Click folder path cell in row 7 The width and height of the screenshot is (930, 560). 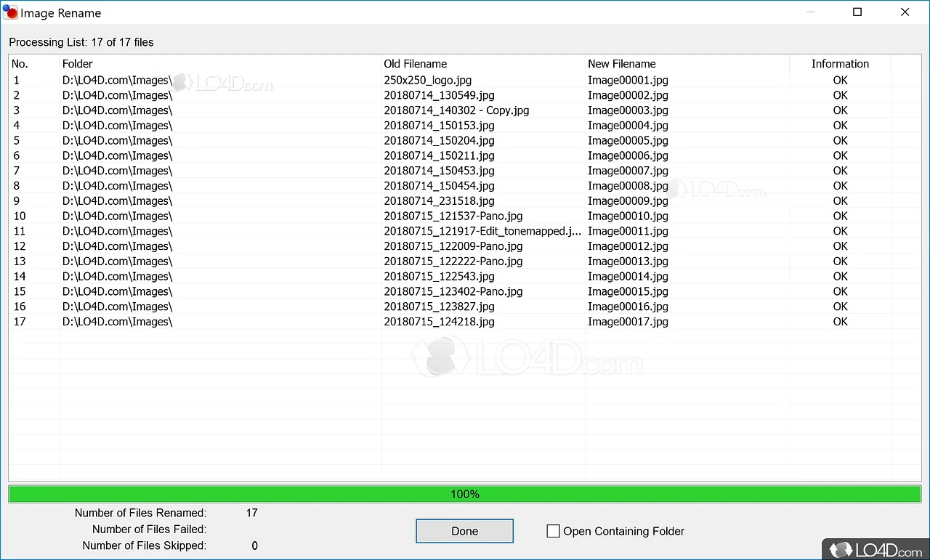click(x=118, y=171)
